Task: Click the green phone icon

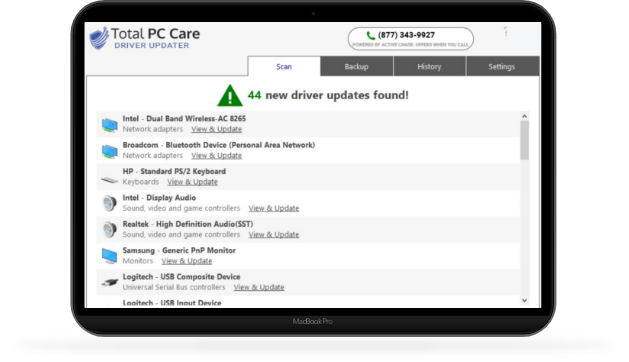Action: click(371, 35)
